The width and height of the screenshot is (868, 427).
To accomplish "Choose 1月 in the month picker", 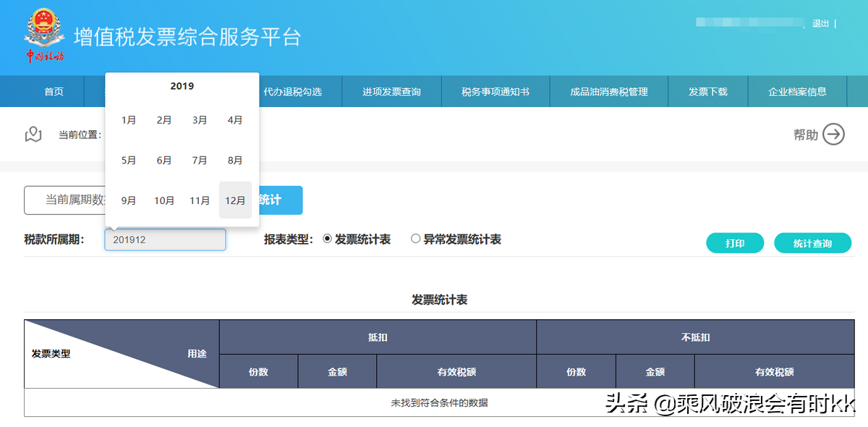I will [128, 120].
